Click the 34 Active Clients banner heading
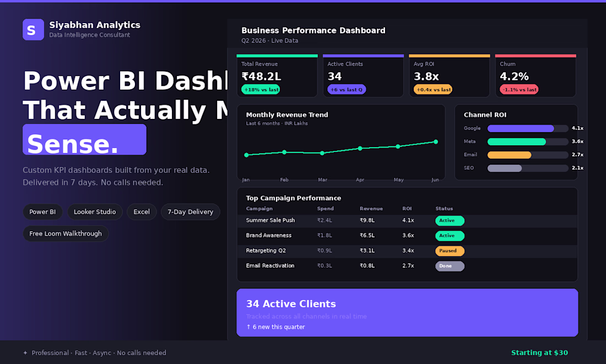Image resolution: width=606 pixels, height=364 pixels. pos(291,304)
